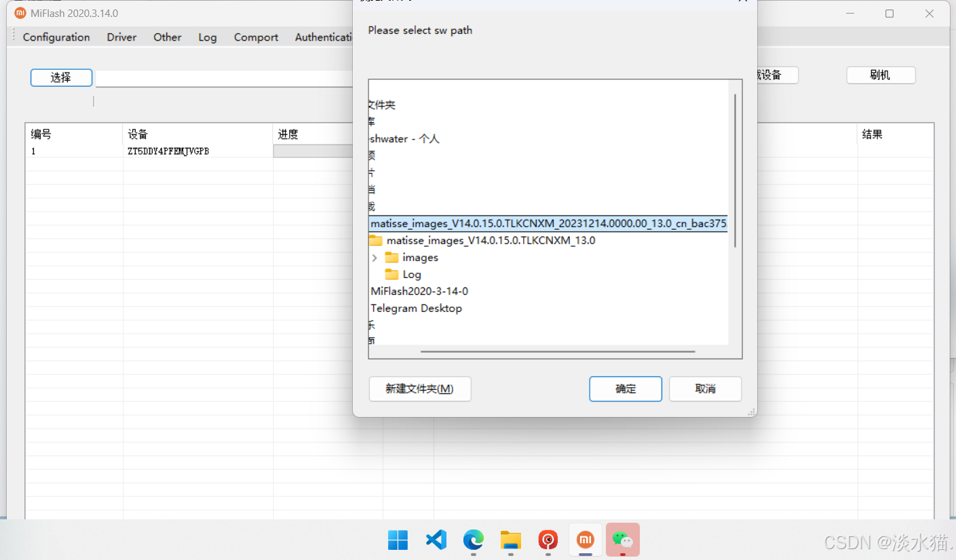Open the Other menu
The height and width of the screenshot is (560, 956).
pos(168,37)
